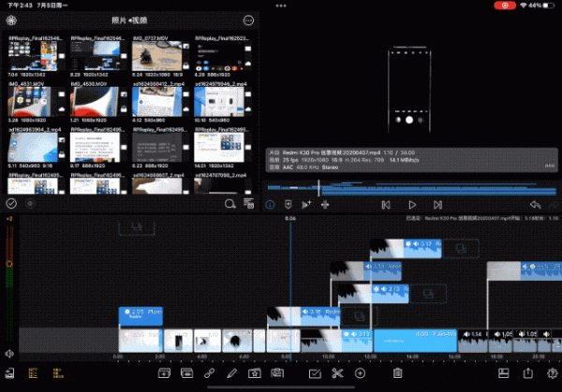Open the scissors split clip tool
562x392 pixels.
[x=338, y=373]
